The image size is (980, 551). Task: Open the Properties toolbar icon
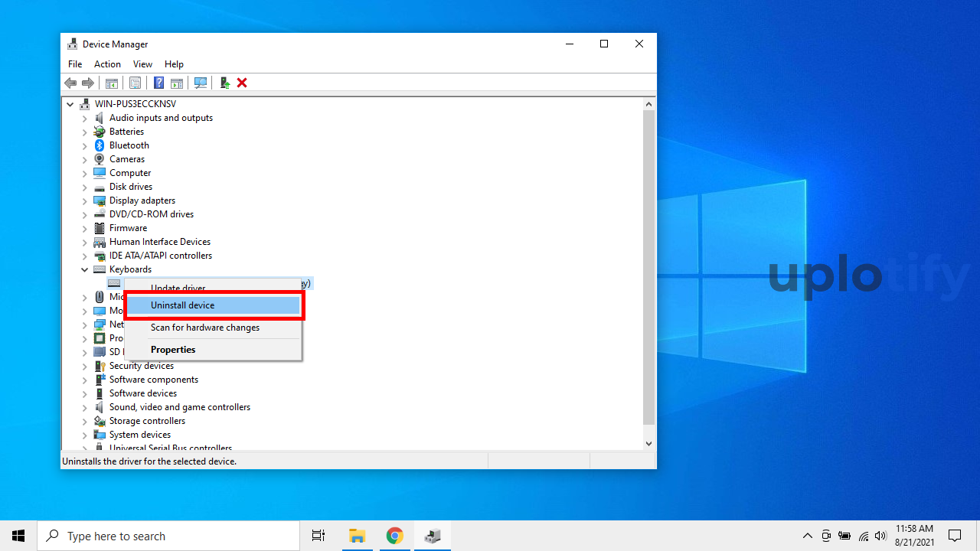pos(135,83)
